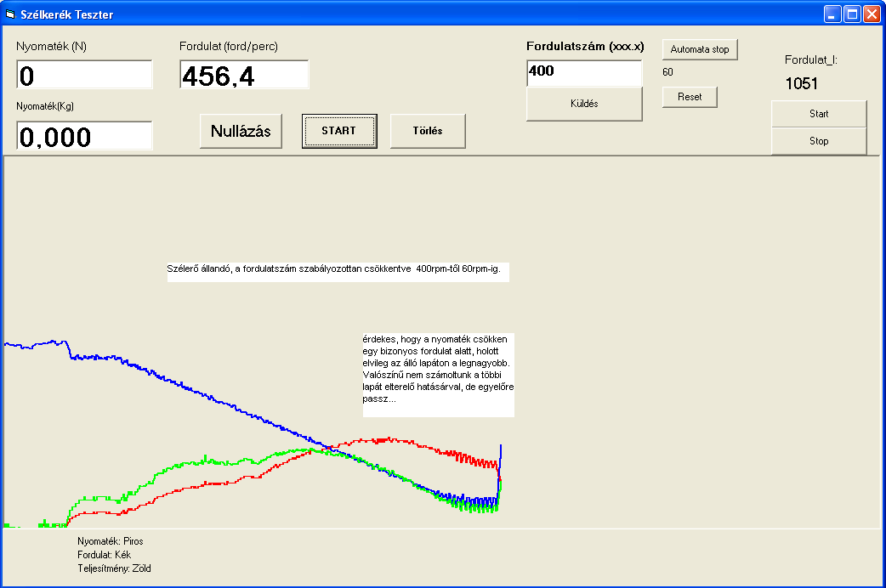The width and height of the screenshot is (886, 588).
Task: Click the Automata stop button
Action: (x=700, y=49)
